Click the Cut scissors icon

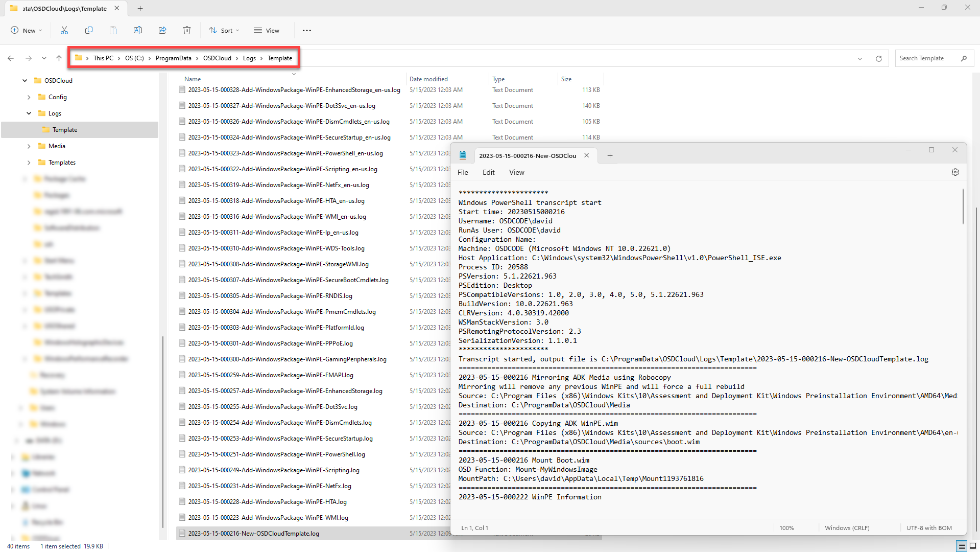click(x=64, y=31)
